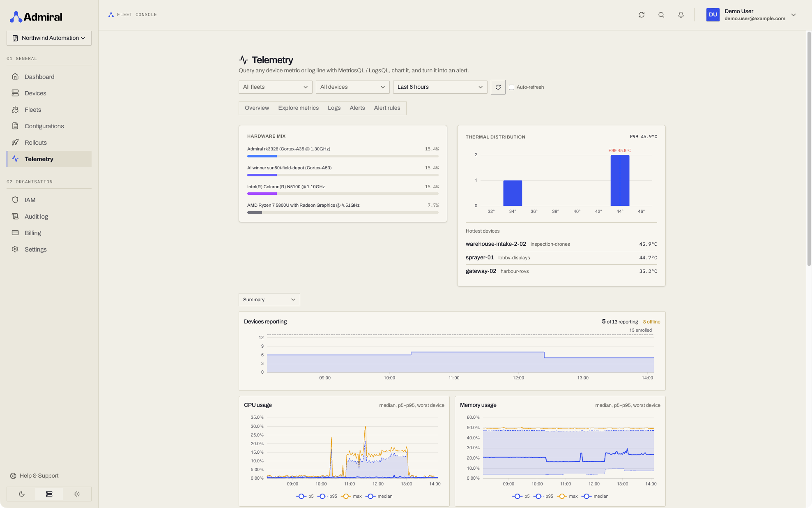812x508 pixels.
Task: Open organisation Settings
Action: (49, 249)
